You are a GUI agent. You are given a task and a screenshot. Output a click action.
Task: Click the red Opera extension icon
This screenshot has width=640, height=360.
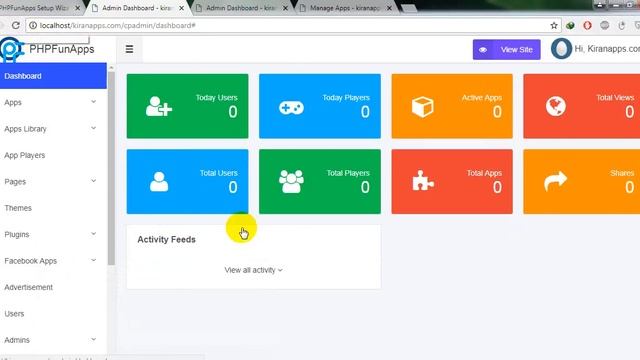(587, 25)
